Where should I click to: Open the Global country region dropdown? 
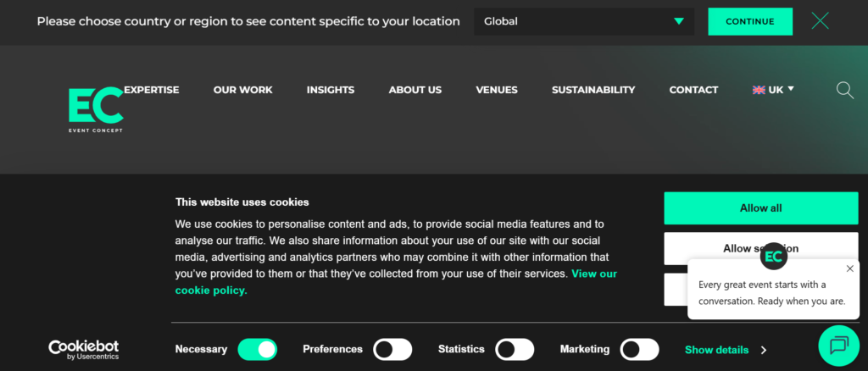pyautogui.click(x=584, y=21)
